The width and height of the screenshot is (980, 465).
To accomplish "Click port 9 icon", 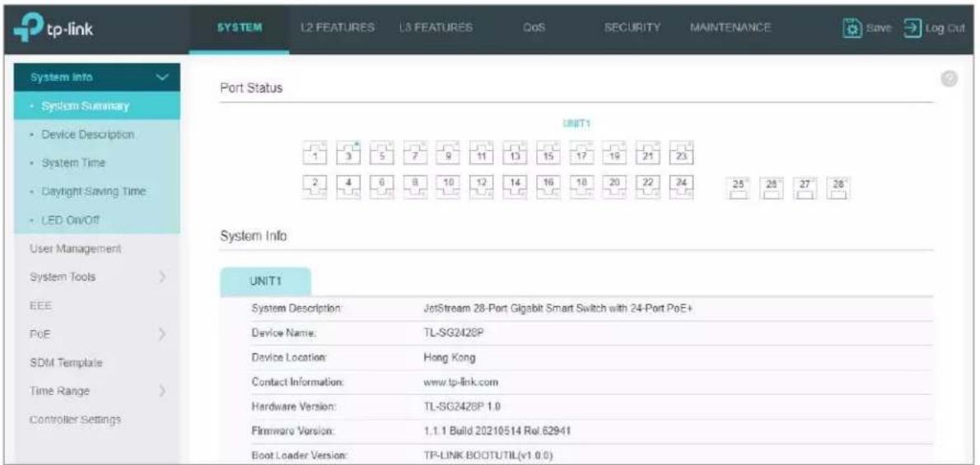I will tap(449, 152).
